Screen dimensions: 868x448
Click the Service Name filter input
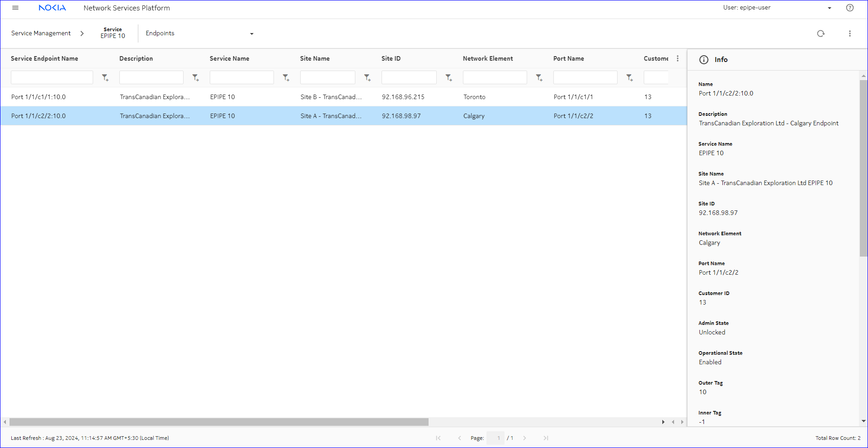pyautogui.click(x=241, y=77)
